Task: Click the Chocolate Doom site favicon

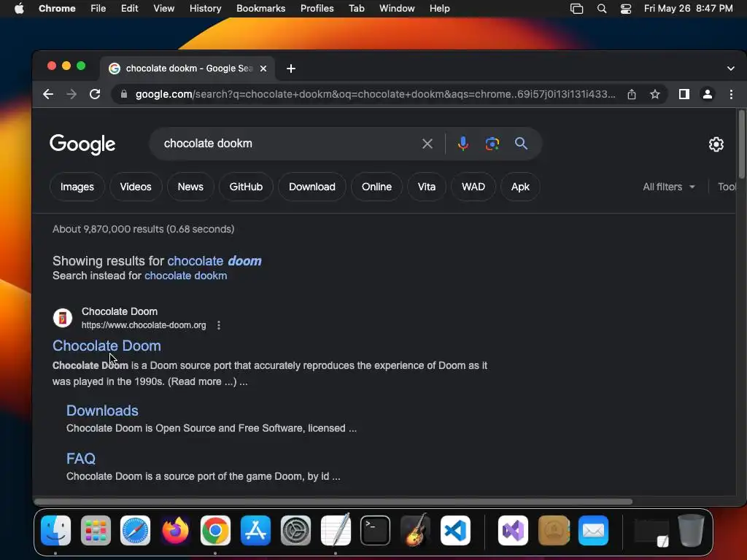Action: pyautogui.click(x=63, y=318)
